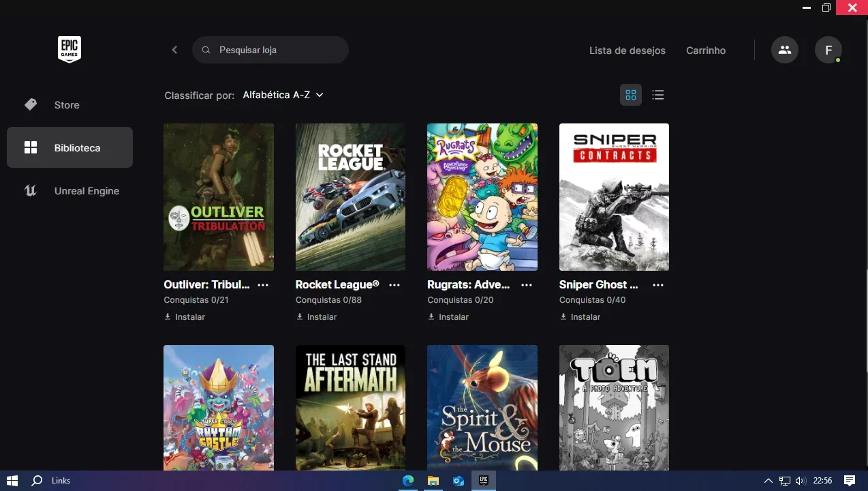Open the Alfabética A-Z sort dropdown
Screen dimensions: 868x491
tap(283, 95)
